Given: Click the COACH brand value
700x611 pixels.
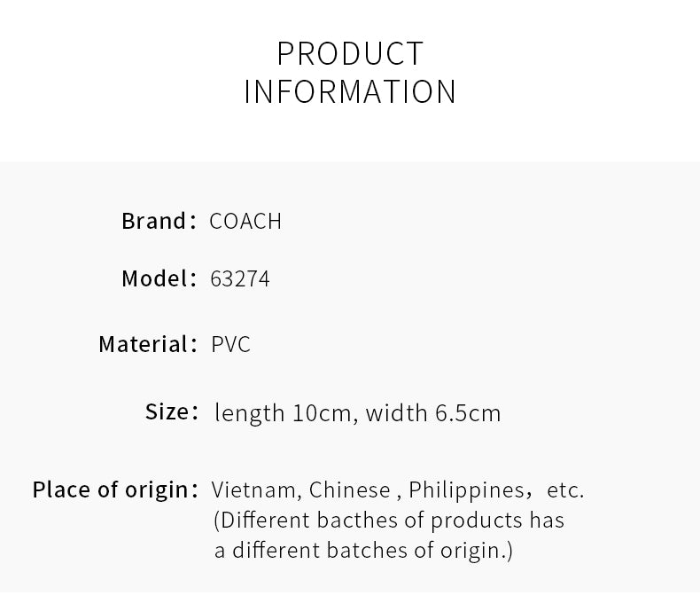Looking at the screenshot, I should 245,221.
